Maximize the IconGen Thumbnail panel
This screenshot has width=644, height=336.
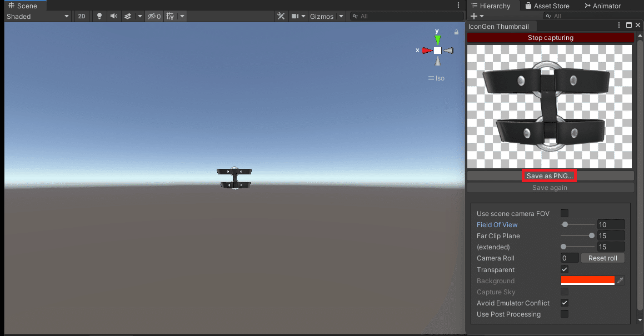click(629, 25)
